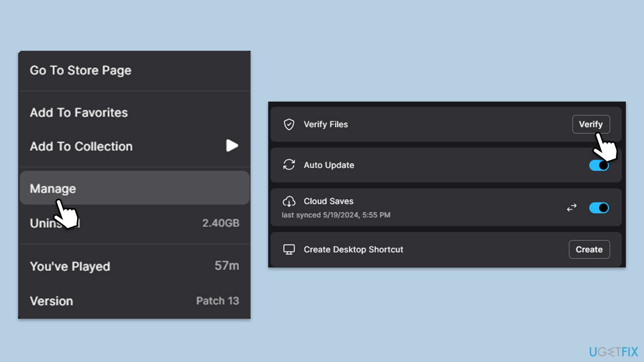Screen dimensions: 644x362
Task: Click the cloud sync arrows icon
Action: [x=572, y=208]
